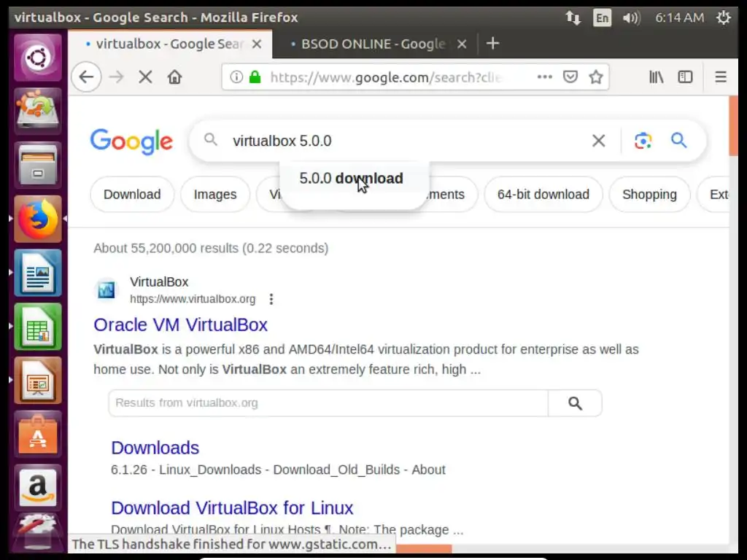This screenshot has width=747, height=560.
Task: Click the Firefox back arrow button
Action: point(86,77)
